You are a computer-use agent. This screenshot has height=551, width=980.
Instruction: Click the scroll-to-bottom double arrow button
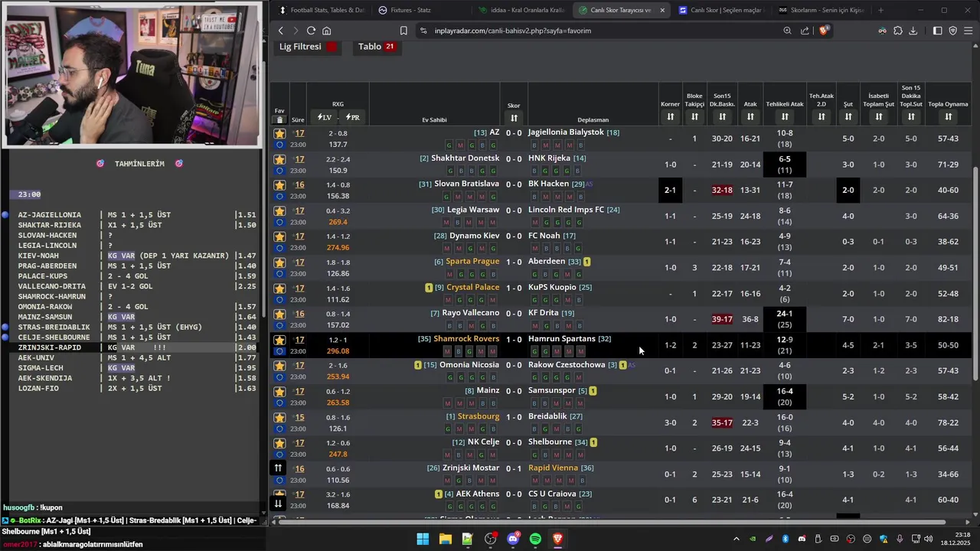pyautogui.click(x=279, y=503)
